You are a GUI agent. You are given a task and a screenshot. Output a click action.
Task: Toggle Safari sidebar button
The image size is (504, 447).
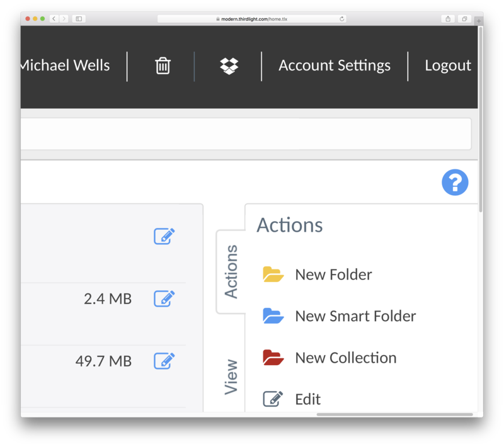pos(79,19)
